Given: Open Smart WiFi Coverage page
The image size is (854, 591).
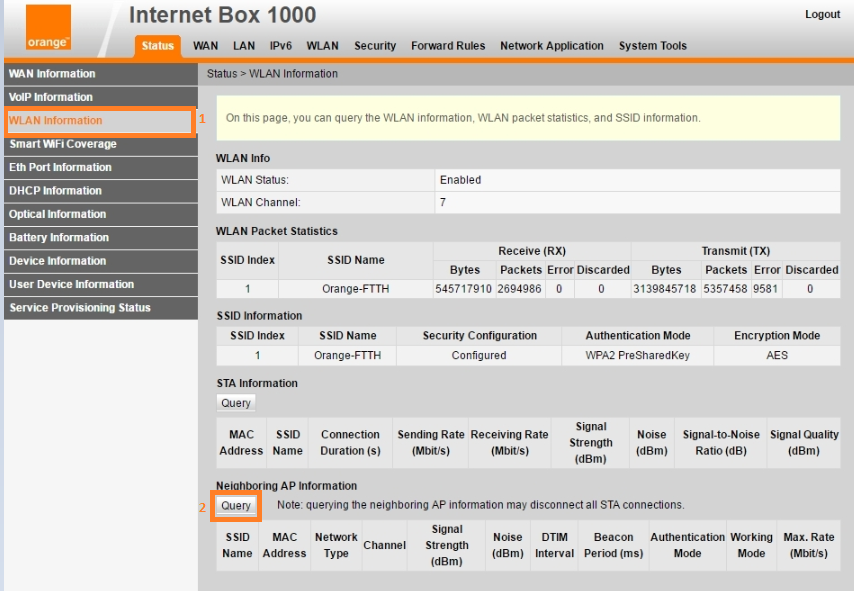Looking at the screenshot, I should point(63,144).
